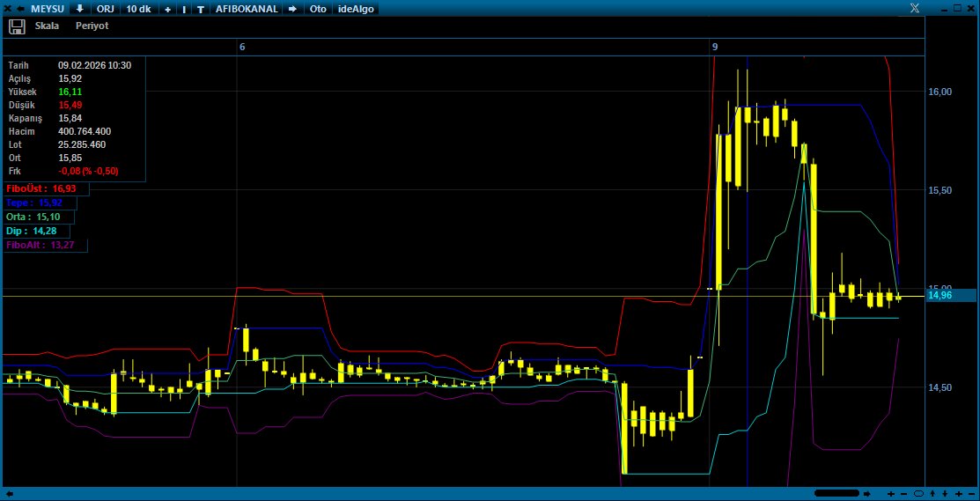Open the MEYSU symbol selector
This screenshot has height=501, width=980.
tap(48, 9)
